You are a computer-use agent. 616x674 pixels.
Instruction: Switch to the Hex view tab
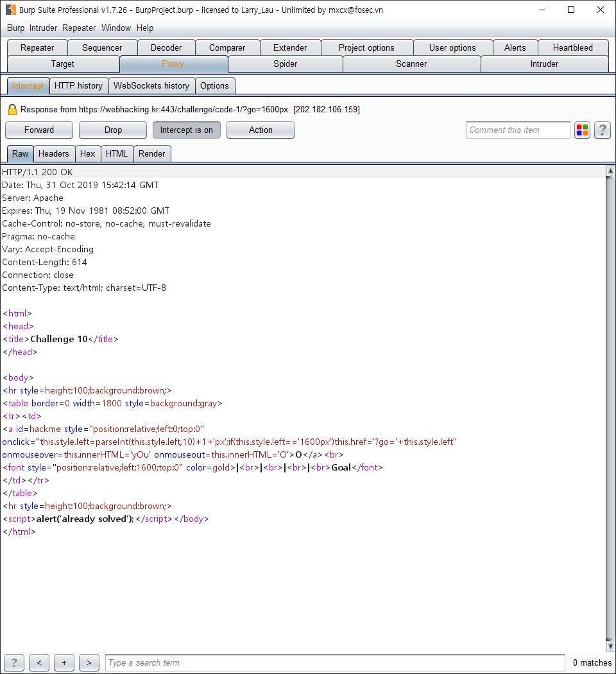click(x=88, y=154)
